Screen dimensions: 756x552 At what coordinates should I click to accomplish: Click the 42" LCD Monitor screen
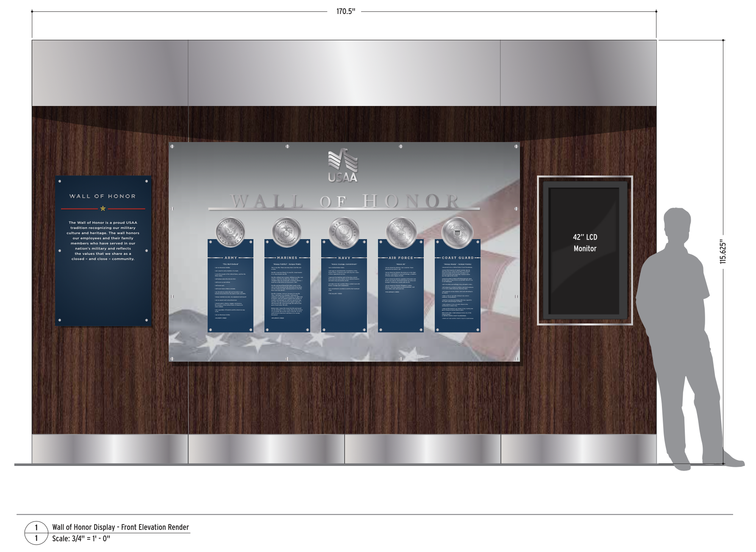585,250
